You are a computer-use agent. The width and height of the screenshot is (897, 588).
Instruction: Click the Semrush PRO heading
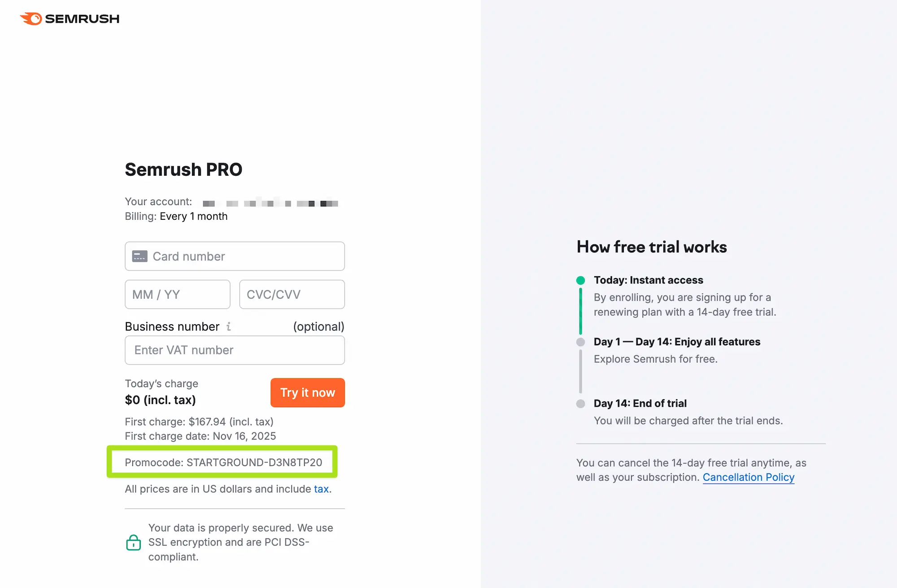tap(183, 169)
